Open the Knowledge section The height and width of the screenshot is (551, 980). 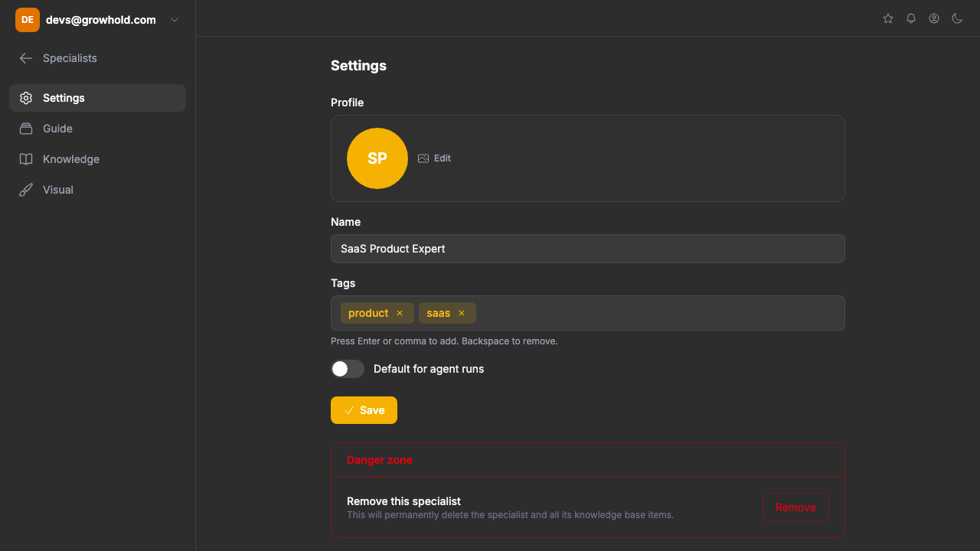72,159
